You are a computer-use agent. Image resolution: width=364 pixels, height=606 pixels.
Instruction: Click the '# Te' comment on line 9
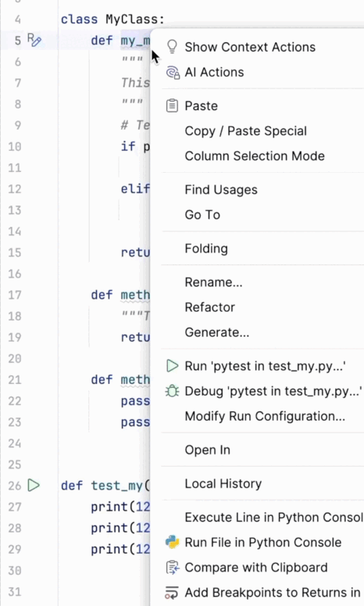point(135,125)
